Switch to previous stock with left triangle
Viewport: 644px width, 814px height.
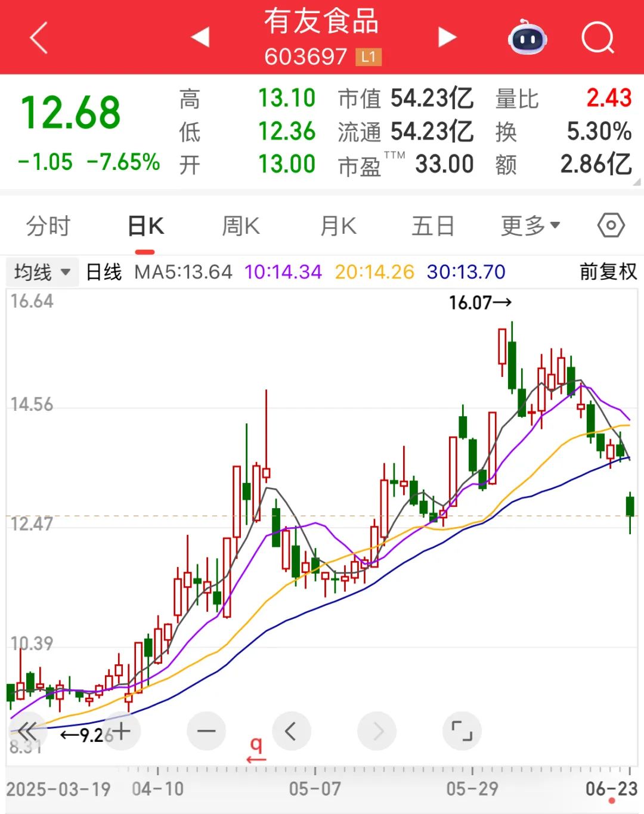tap(200, 37)
